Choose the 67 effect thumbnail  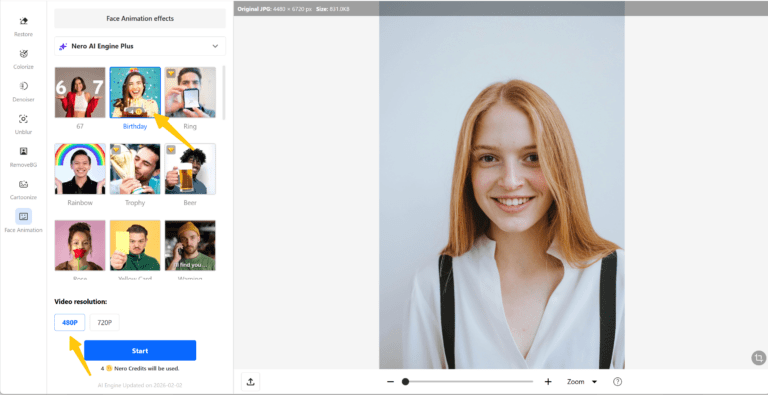coord(80,93)
